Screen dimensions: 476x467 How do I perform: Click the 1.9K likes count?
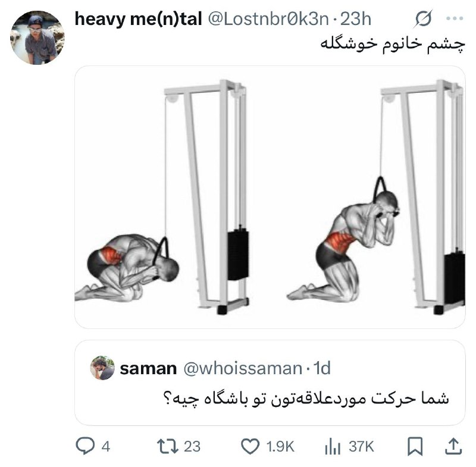tap(280, 447)
